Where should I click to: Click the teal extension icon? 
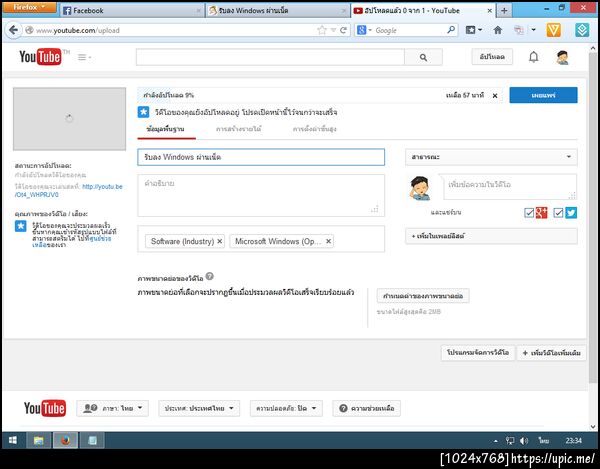[582, 30]
